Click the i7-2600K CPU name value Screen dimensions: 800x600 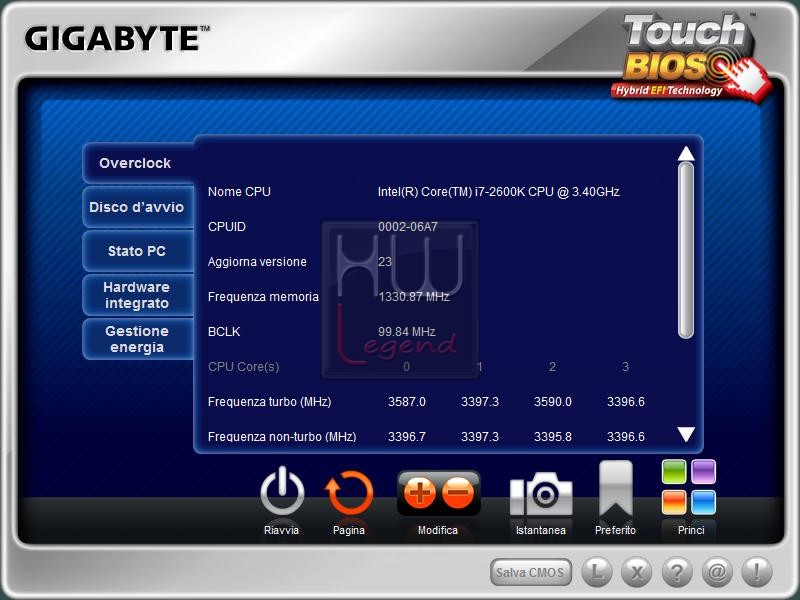tap(498, 192)
